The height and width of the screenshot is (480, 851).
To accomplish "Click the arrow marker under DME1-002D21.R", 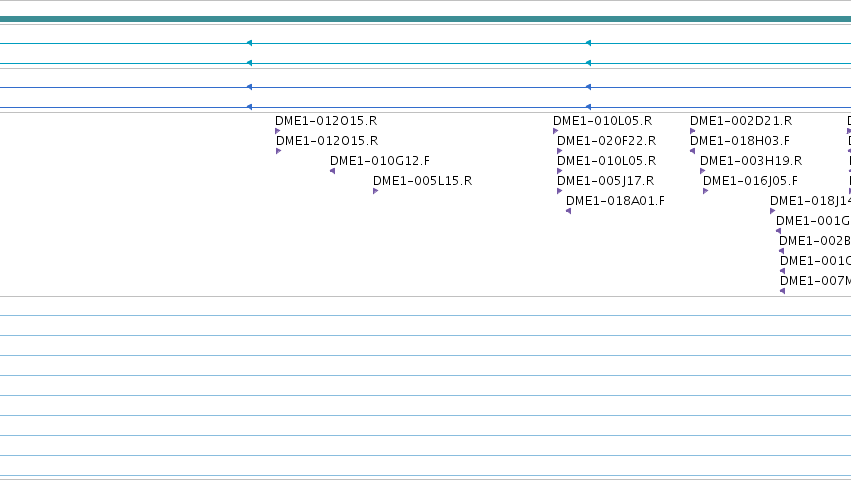I will click(x=693, y=131).
